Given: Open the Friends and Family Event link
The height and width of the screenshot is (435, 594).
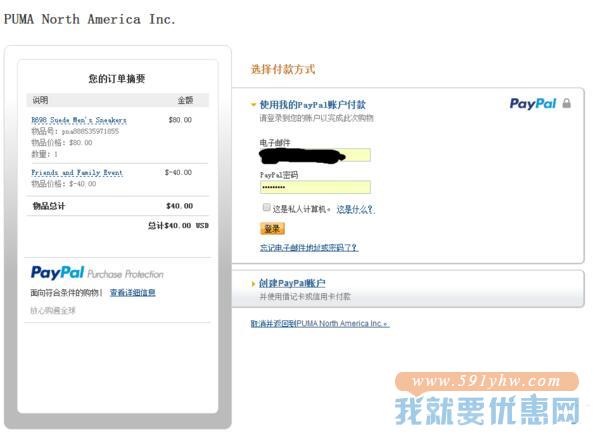Looking at the screenshot, I should (77, 173).
